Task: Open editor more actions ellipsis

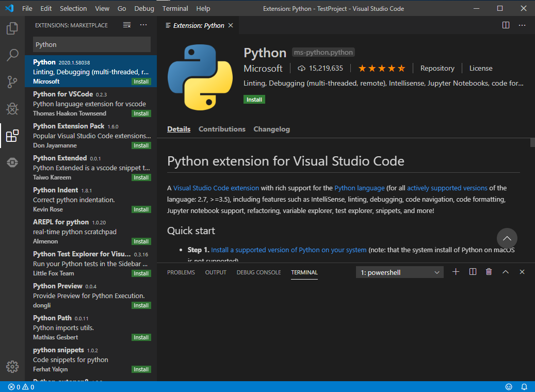Action: pos(522,25)
